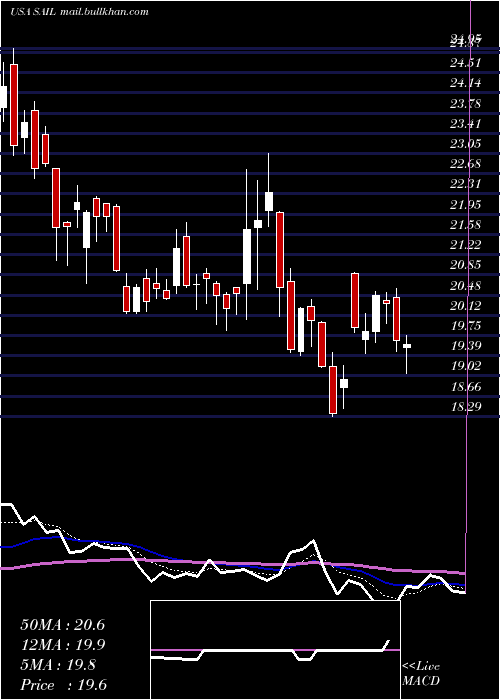Screen dimensions: 500x700
Task: Open the MACD inset chart box
Action: 275,650
